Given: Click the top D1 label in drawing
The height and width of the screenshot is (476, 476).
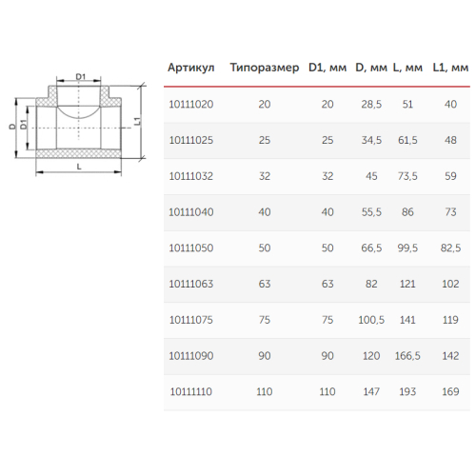Looking at the screenshot, I should (x=81, y=76).
